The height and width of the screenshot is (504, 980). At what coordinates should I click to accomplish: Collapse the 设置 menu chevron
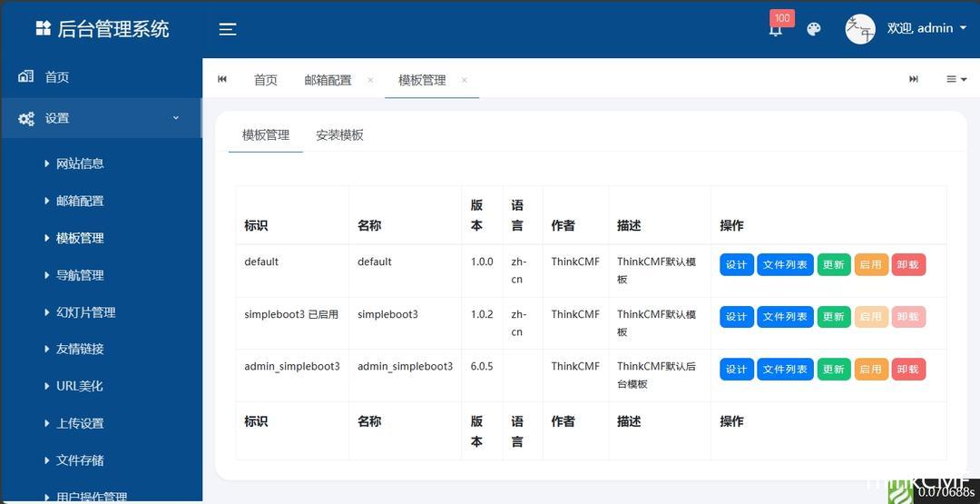(176, 117)
